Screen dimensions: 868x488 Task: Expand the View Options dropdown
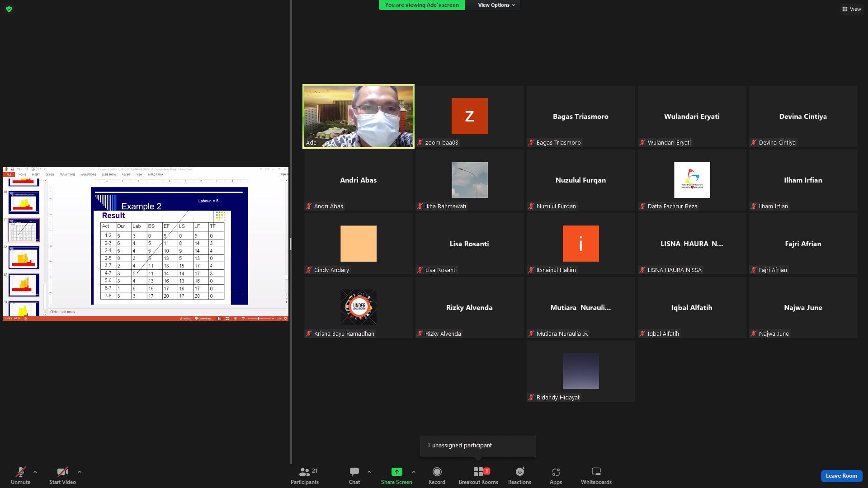coord(496,5)
